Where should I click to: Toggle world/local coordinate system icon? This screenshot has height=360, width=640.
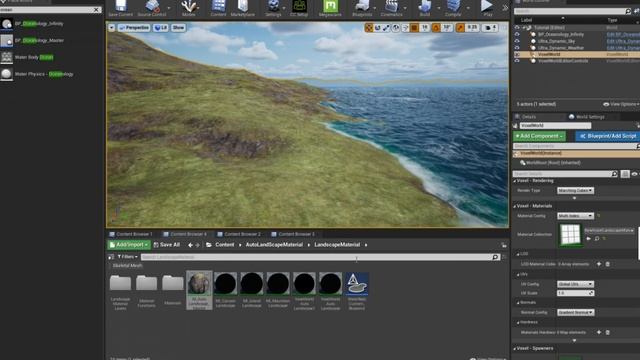pos(396,28)
